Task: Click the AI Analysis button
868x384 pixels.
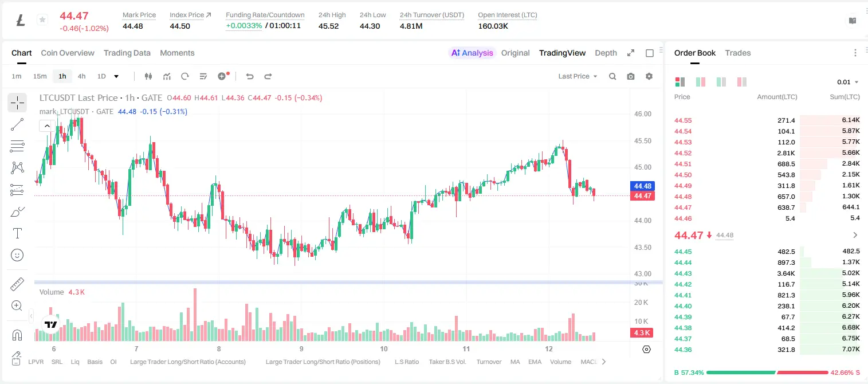Action: 472,53
